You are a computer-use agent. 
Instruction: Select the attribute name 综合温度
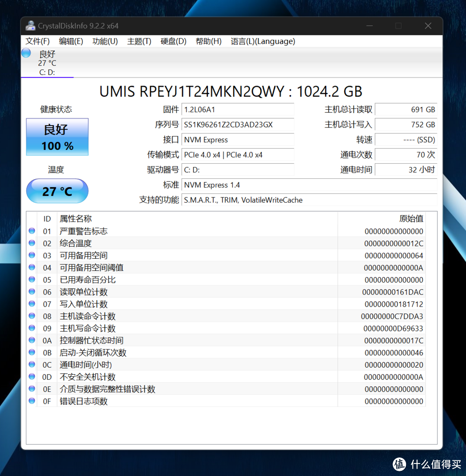(x=76, y=244)
